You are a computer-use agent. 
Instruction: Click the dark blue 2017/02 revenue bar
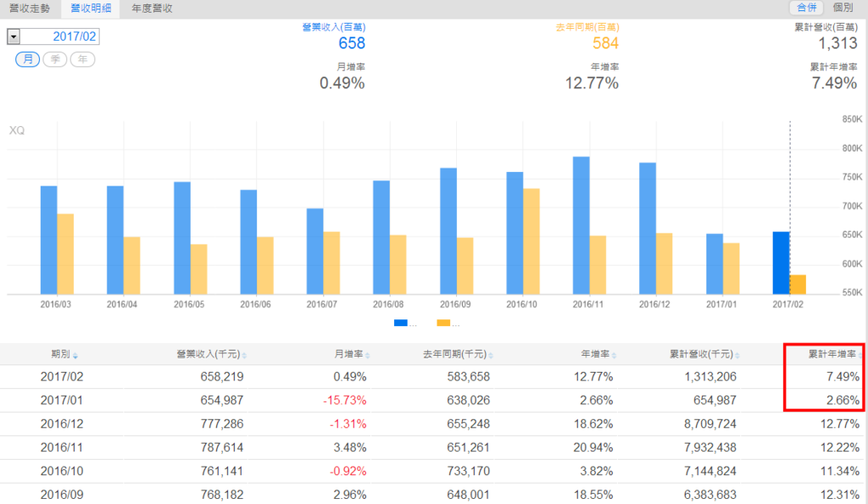pos(781,263)
